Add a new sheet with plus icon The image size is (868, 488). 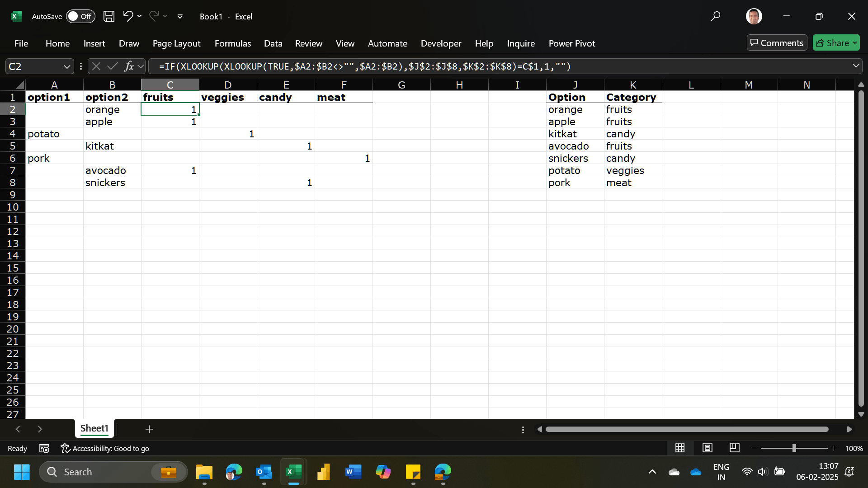pyautogui.click(x=149, y=429)
